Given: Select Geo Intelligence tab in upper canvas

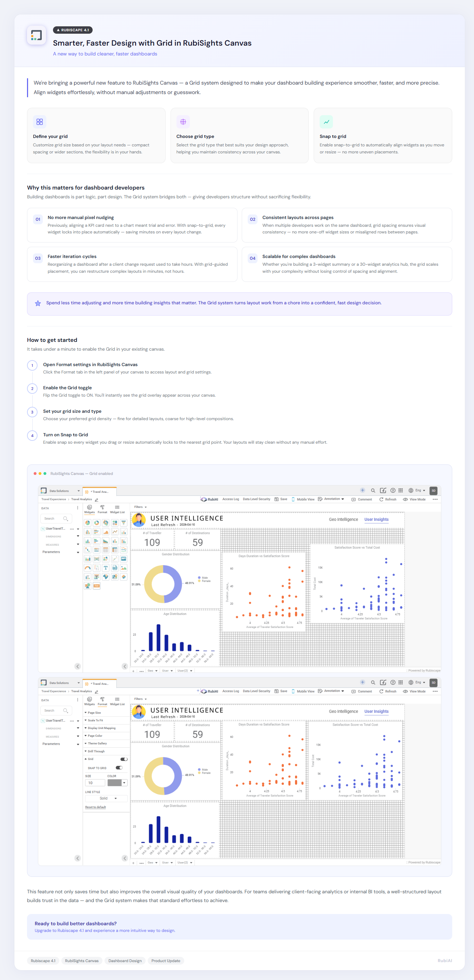Looking at the screenshot, I should tap(343, 519).
